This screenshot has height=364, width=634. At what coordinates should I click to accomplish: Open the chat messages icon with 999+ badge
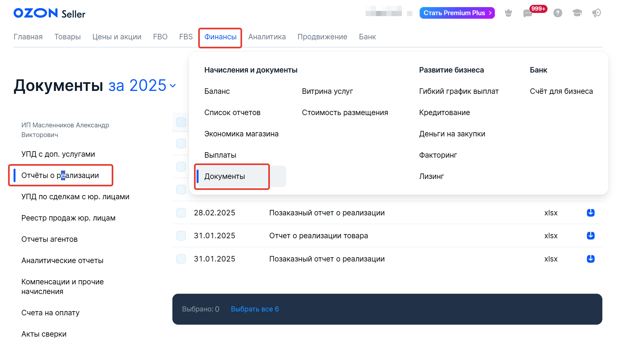(528, 13)
